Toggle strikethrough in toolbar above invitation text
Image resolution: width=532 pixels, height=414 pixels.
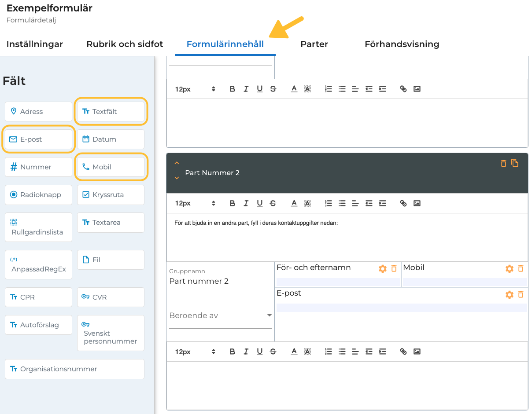click(273, 203)
